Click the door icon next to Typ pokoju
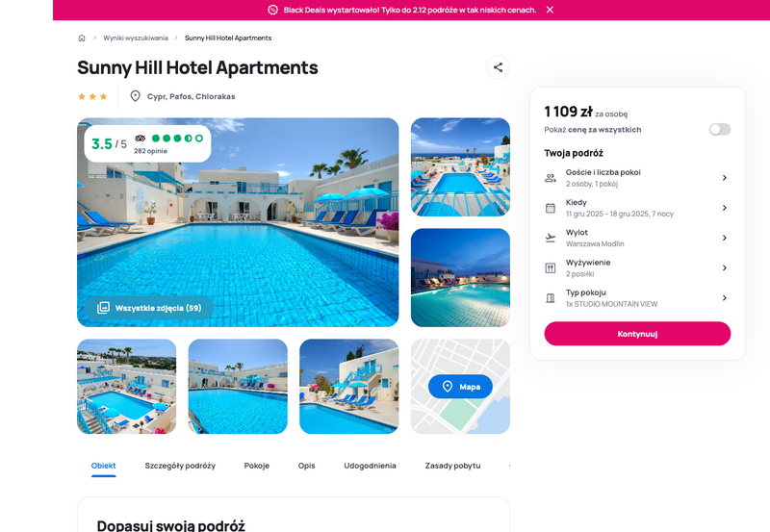Viewport: 770px width, 532px height. point(551,298)
